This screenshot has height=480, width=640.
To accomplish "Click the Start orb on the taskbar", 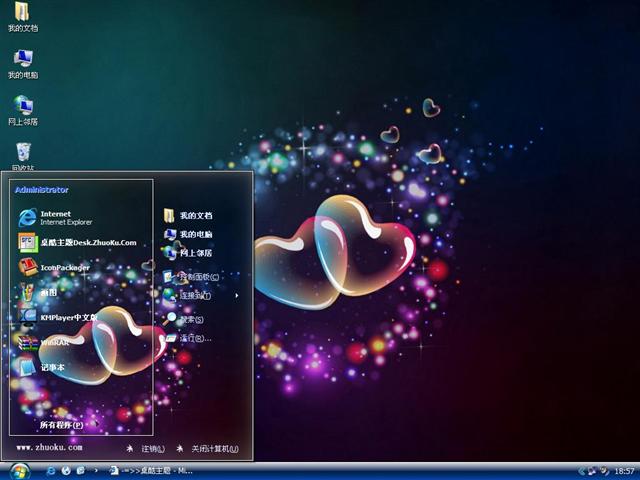I will [20, 470].
